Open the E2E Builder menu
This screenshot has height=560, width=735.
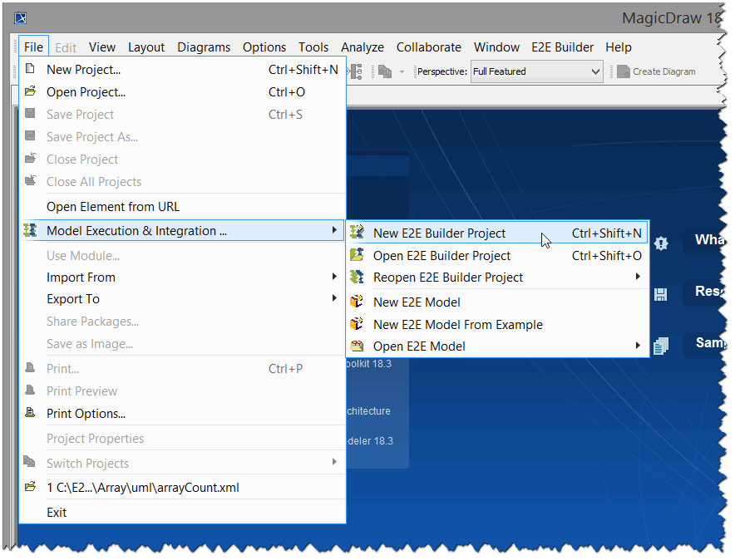coord(562,47)
